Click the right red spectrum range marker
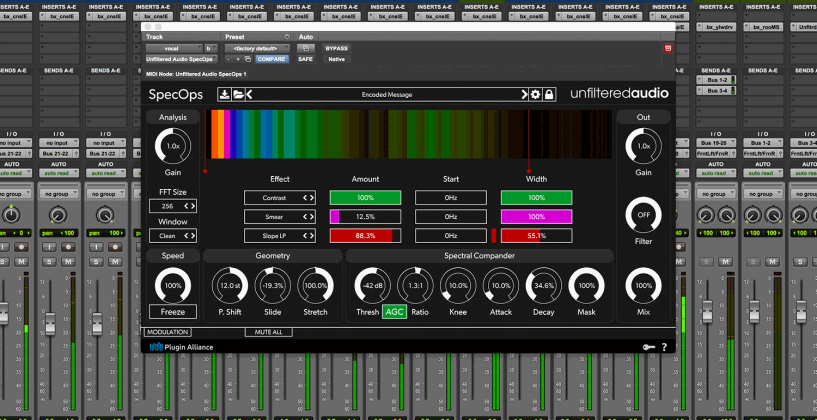 pyautogui.click(x=528, y=171)
